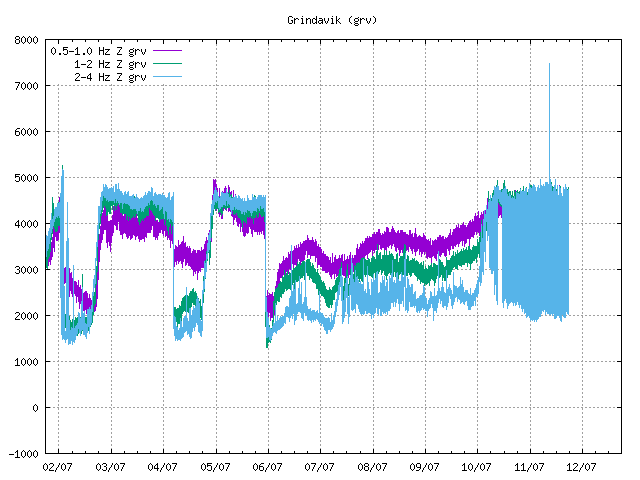Viewport: 640px width, 480px height.
Task: Click x-axis date label 09/07
Action: pos(424,467)
